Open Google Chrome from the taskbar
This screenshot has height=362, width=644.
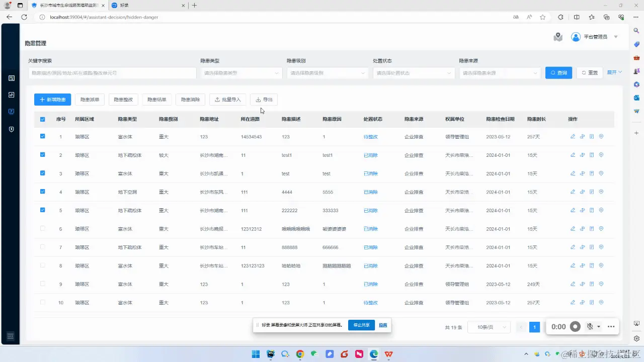(300, 354)
